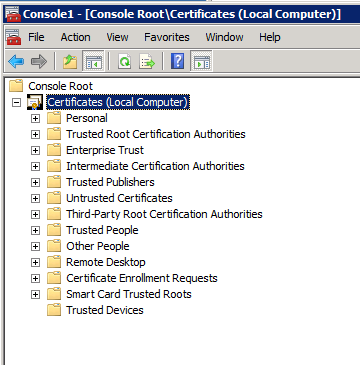Click the Untrusted Certificates folder icon
The height and width of the screenshot is (365, 360).
54,198
